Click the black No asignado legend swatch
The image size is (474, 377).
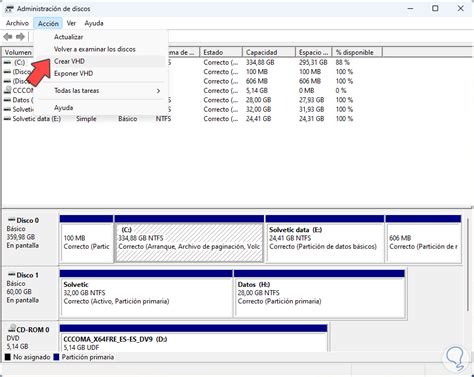tap(8, 357)
